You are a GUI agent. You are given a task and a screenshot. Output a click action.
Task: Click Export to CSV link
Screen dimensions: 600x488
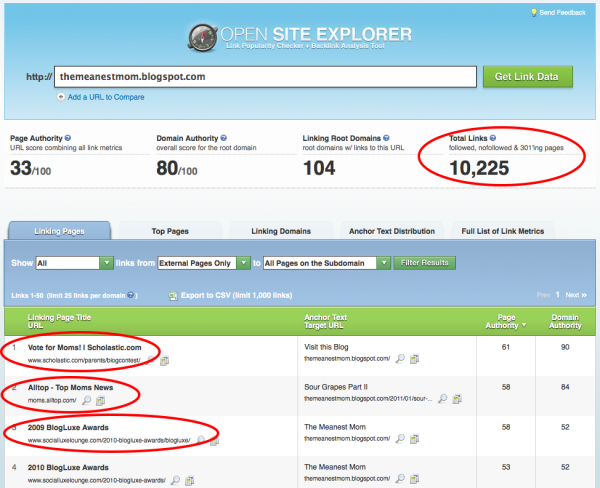coord(236,295)
